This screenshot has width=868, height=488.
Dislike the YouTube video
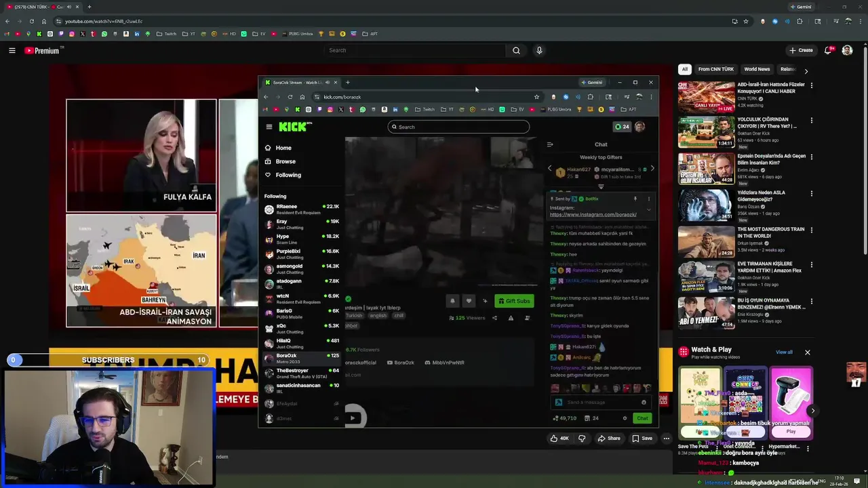coord(582,439)
